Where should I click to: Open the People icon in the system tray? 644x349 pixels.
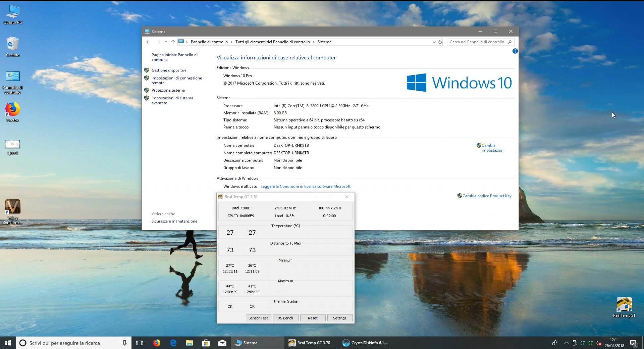pyautogui.click(x=554, y=343)
